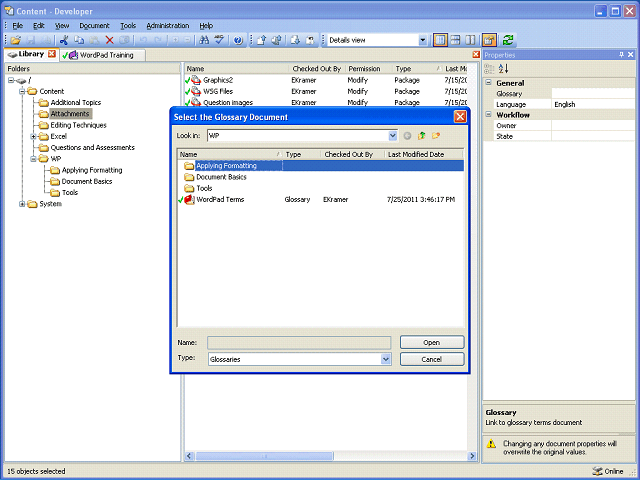Select Document Basics folder in dialog list
Screen dimensions: 640x480
[x=221, y=177]
